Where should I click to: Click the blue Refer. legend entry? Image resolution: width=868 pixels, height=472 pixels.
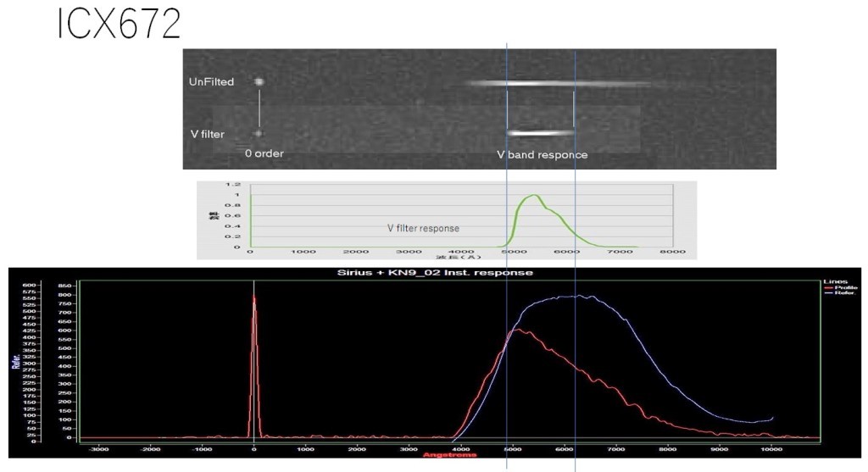click(x=840, y=292)
